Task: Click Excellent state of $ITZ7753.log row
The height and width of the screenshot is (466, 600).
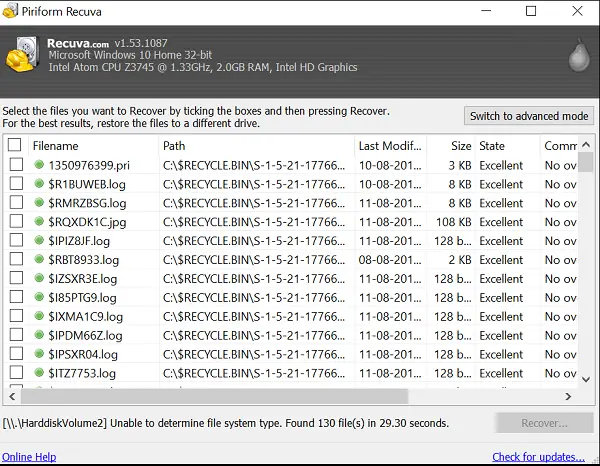Action: [501, 373]
